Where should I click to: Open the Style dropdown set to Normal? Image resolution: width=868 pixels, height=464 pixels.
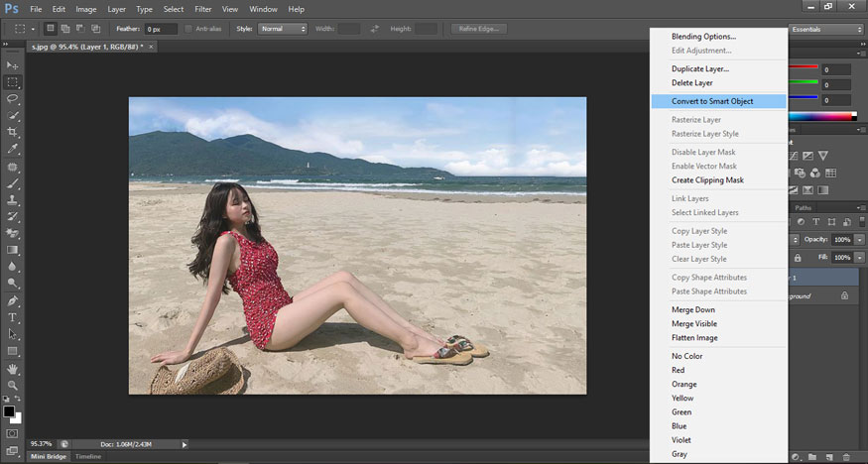tap(283, 29)
